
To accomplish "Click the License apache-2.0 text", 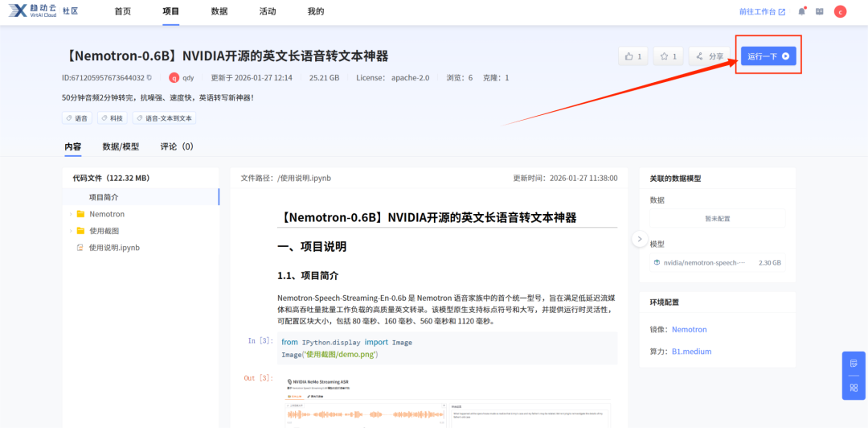I will point(392,77).
